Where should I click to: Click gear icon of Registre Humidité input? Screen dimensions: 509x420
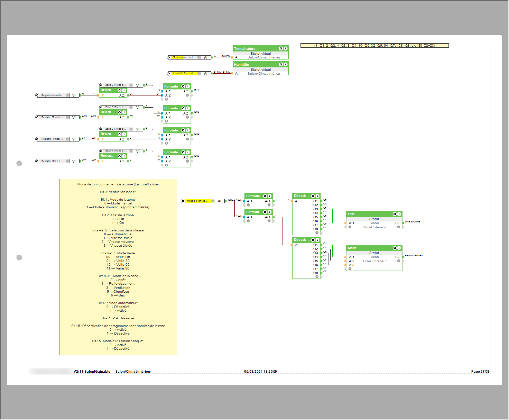click(37, 95)
